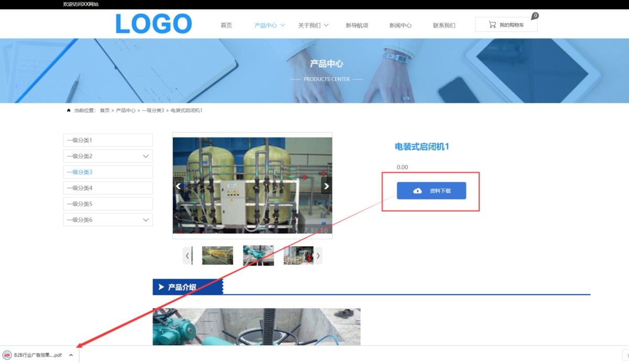Click the cart item count badge

click(535, 16)
